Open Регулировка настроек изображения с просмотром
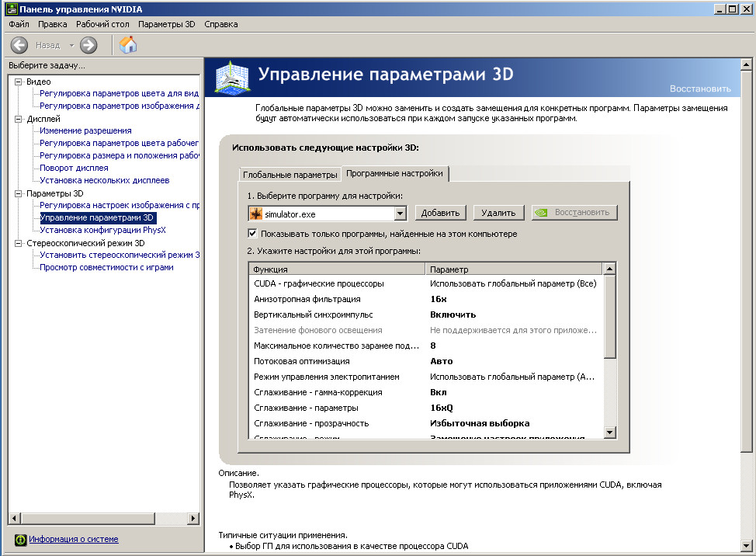 click(119, 206)
